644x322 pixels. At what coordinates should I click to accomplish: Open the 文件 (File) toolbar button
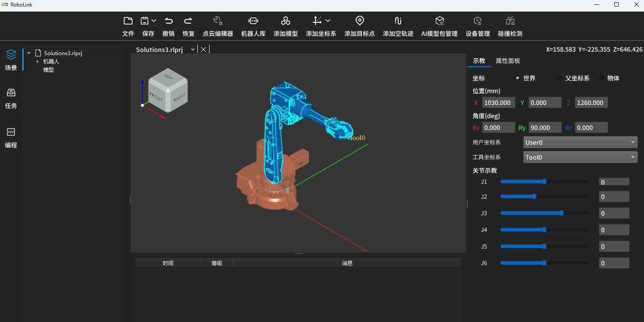pos(128,26)
